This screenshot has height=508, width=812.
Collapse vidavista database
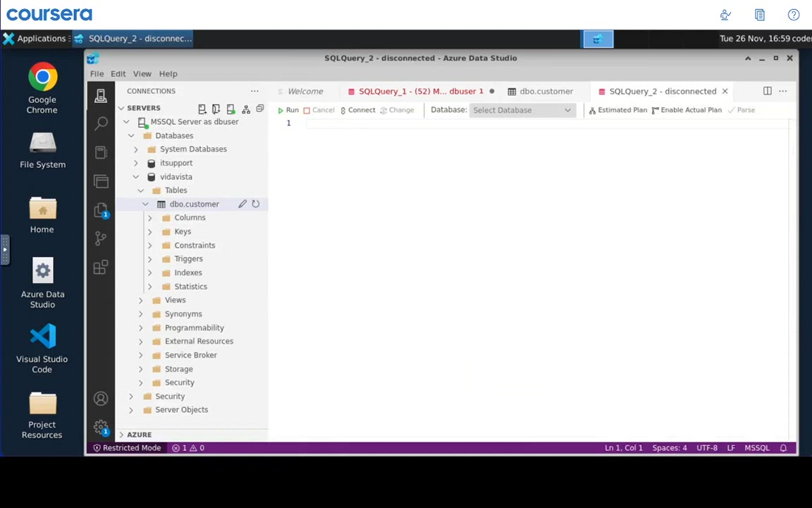pyautogui.click(x=136, y=177)
